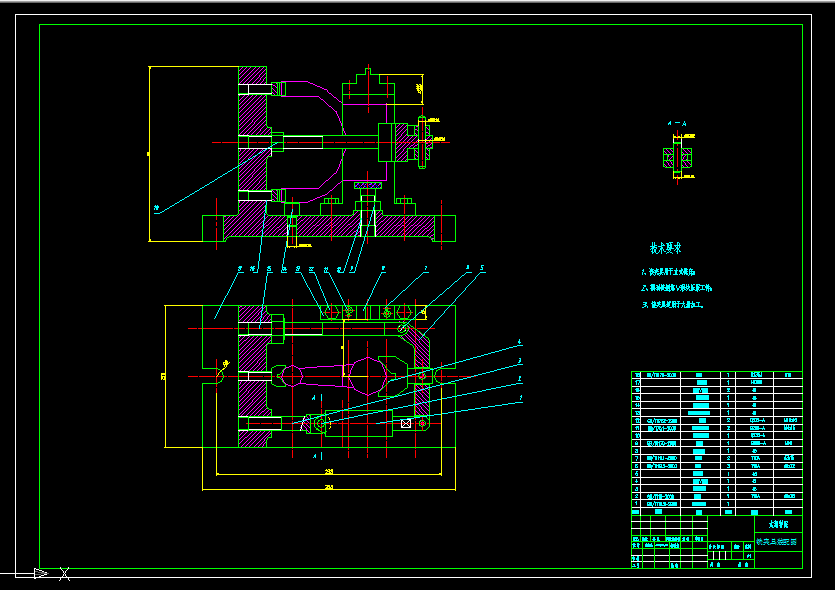The image size is (835, 590).
Task: Select the A—A section detail drawing
Action: pyautogui.click(x=678, y=158)
